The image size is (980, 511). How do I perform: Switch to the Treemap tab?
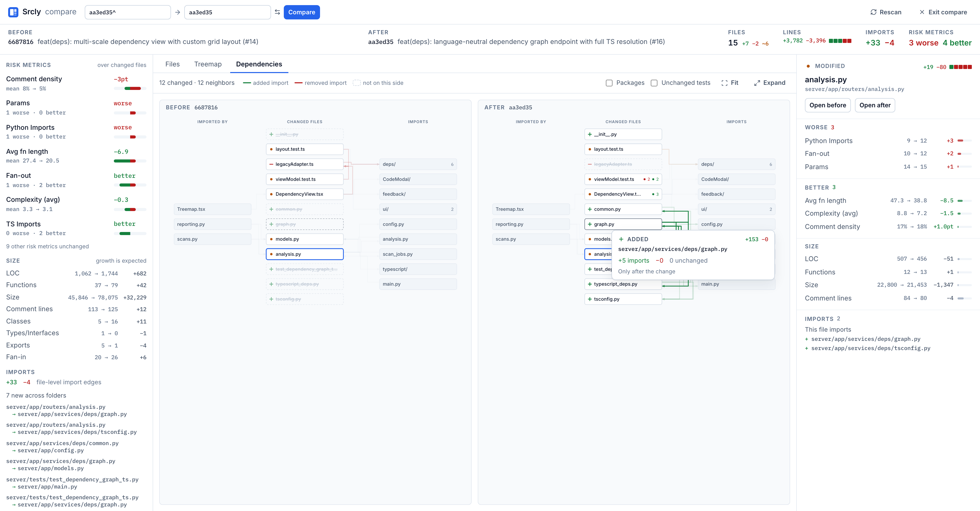tap(208, 64)
